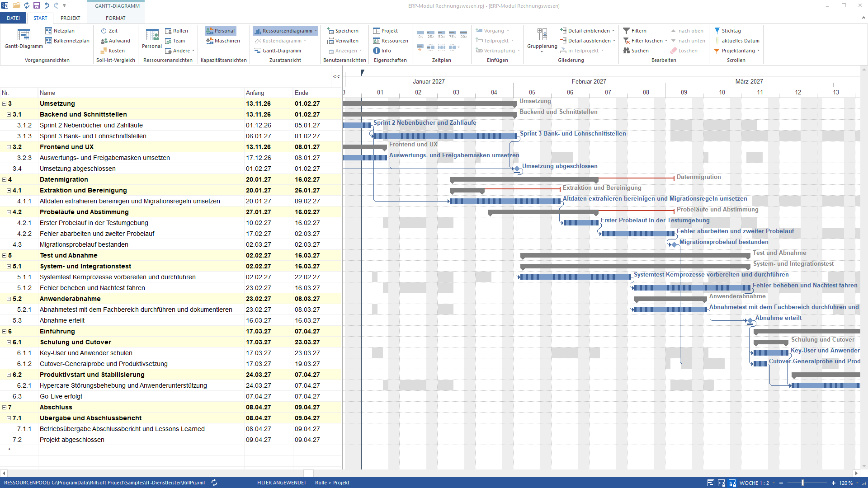Viewport: 868px width, 488px height.
Task: Collapse the Umsetzung summary task
Action: pyautogui.click(x=4, y=103)
